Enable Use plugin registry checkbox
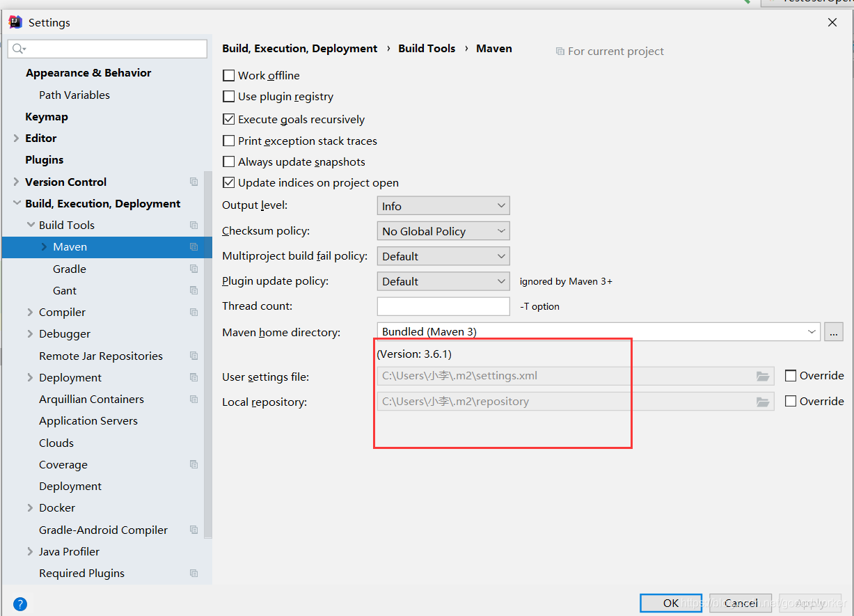The height and width of the screenshot is (616, 854). (228, 96)
